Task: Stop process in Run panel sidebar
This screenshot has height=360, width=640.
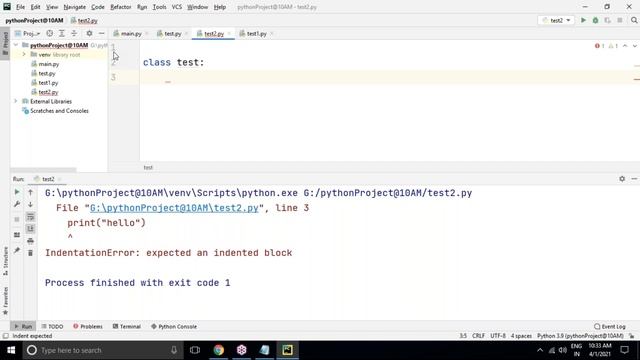Action: tap(17, 220)
